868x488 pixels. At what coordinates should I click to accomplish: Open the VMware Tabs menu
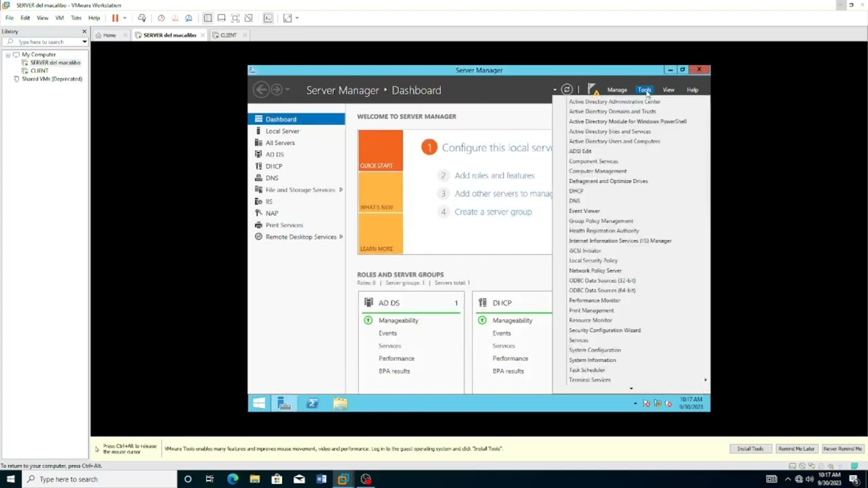(x=76, y=18)
